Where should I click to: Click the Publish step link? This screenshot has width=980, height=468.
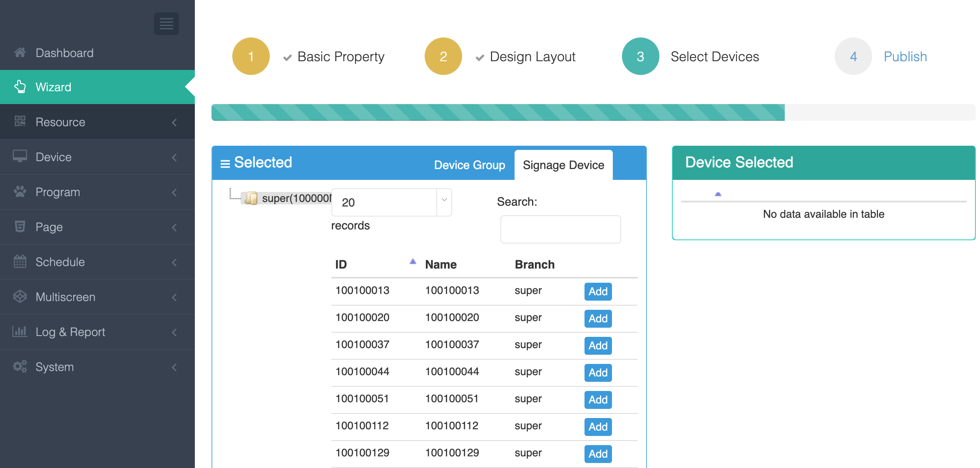[905, 56]
